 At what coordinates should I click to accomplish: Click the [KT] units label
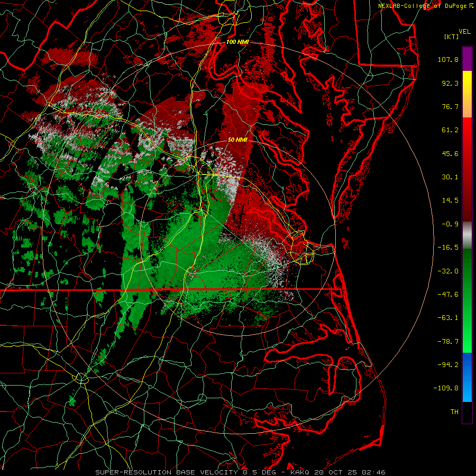click(x=451, y=36)
